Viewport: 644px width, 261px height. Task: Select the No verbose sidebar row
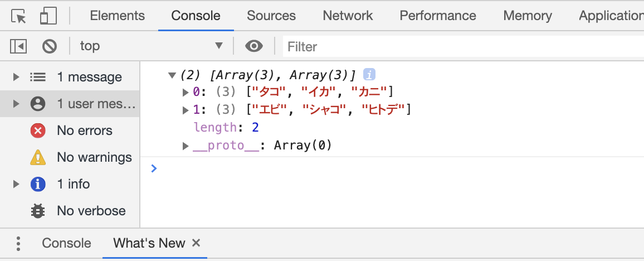click(70, 211)
